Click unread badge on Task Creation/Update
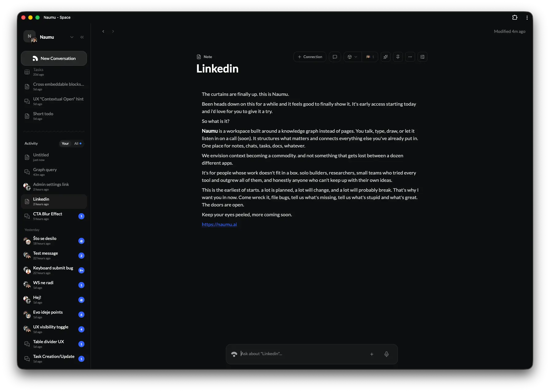Image resolution: width=550 pixels, height=392 pixels. pyautogui.click(x=81, y=359)
